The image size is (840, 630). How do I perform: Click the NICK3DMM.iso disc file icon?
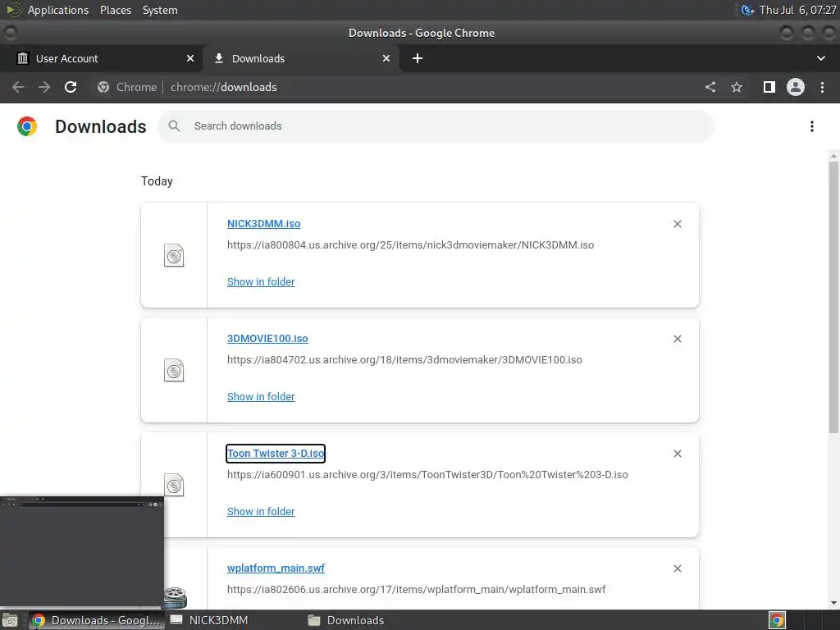pyautogui.click(x=174, y=256)
